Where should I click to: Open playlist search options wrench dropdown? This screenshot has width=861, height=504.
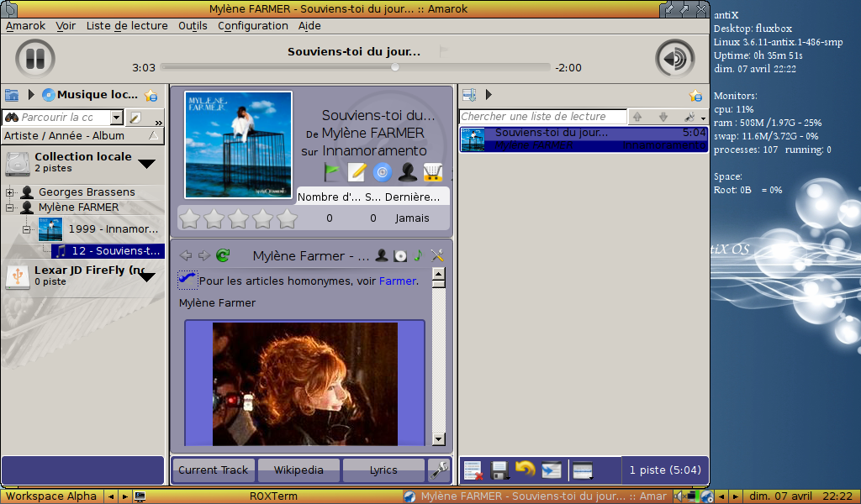point(695,117)
